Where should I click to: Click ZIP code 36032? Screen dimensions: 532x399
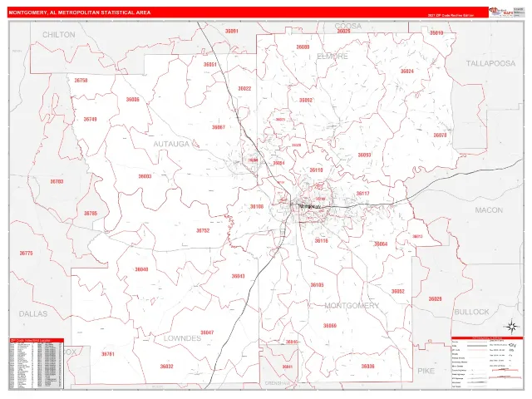tap(166, 367)
